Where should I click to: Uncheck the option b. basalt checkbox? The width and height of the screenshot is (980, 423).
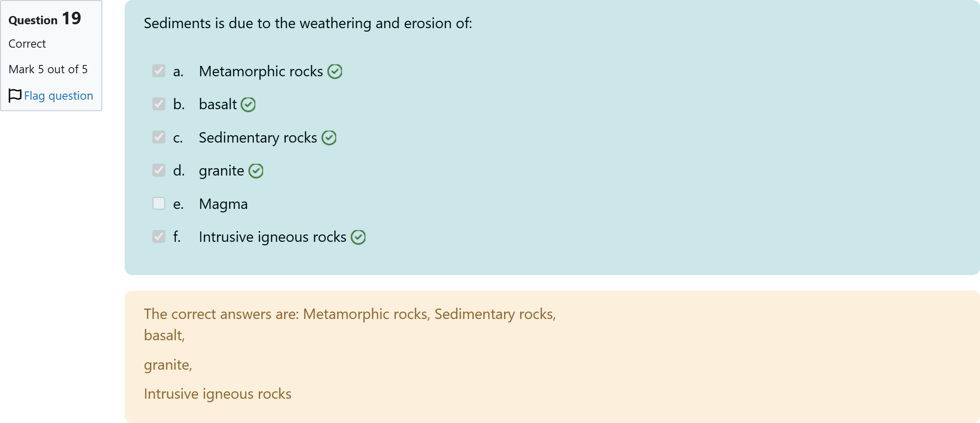pyautogui.click(x=159, y=104)
